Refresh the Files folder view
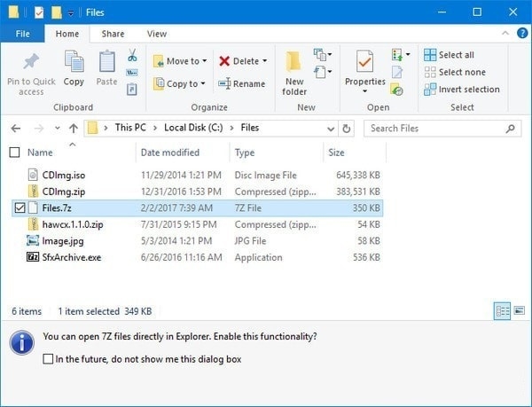Image resolution: width=532 pixels, height=407 pixels. [347, 129]
